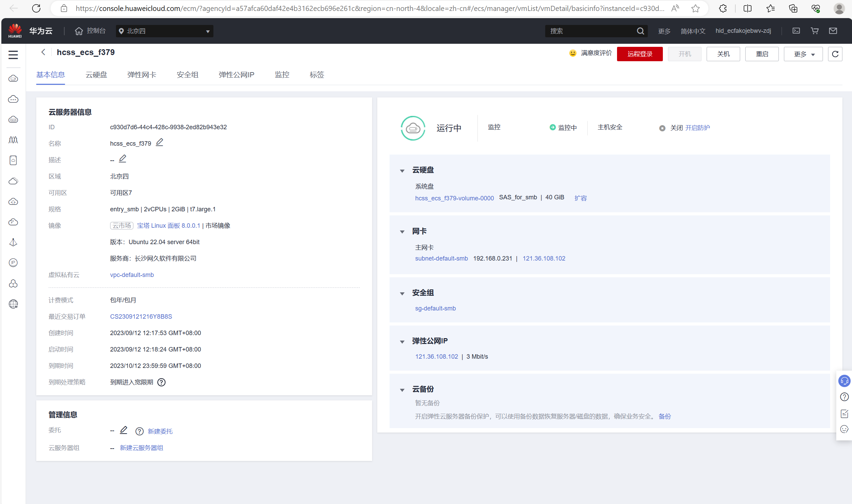This screenshot has height=504, width=852.
Task: Switch to the 弹性公网IP tab
Action: (236, 75)
